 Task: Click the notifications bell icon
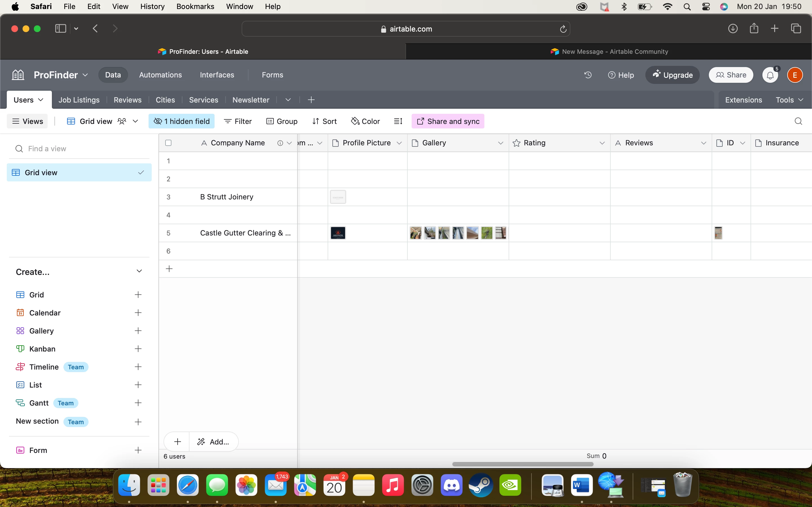[x=770, y=75]
